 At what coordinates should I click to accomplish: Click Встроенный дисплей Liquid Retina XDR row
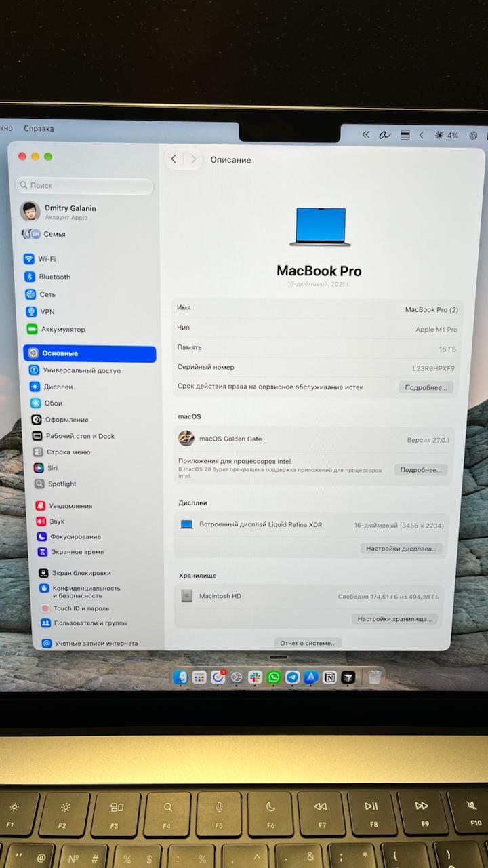point(312,525)
